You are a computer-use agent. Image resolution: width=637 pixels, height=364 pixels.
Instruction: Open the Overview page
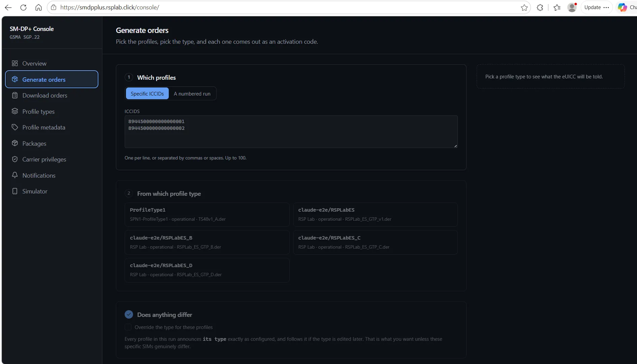(52, 63)
